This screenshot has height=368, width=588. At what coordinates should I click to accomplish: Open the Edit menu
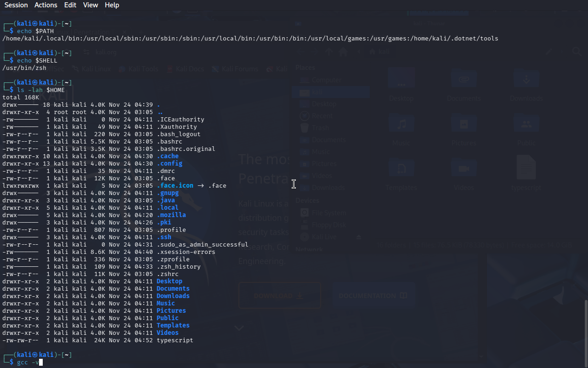(70, 5)
